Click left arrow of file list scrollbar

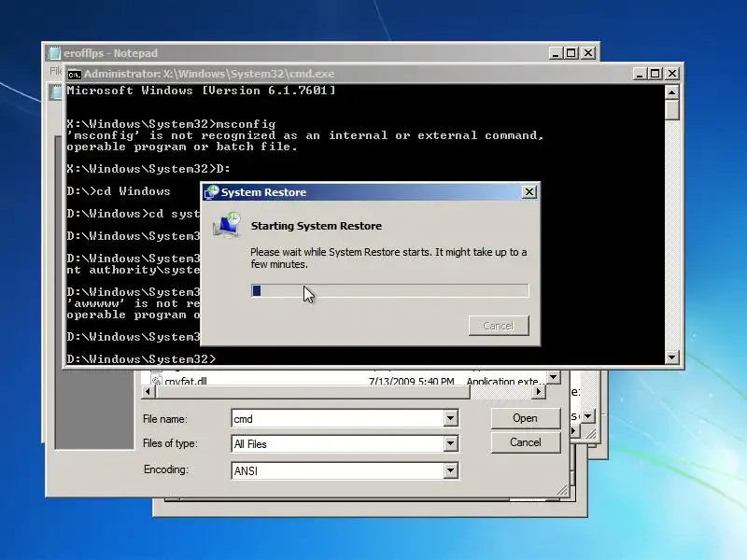[148, 392]
